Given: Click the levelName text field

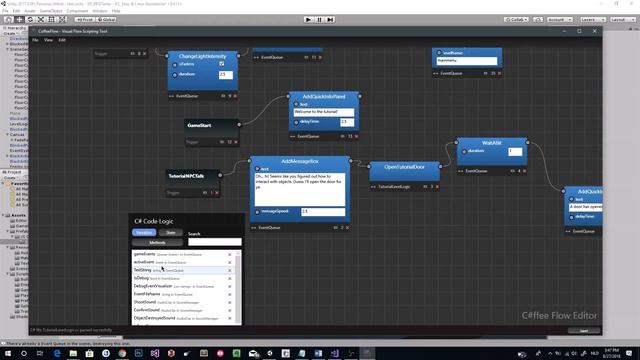Looking at the screenshot, I should point(467,61).
